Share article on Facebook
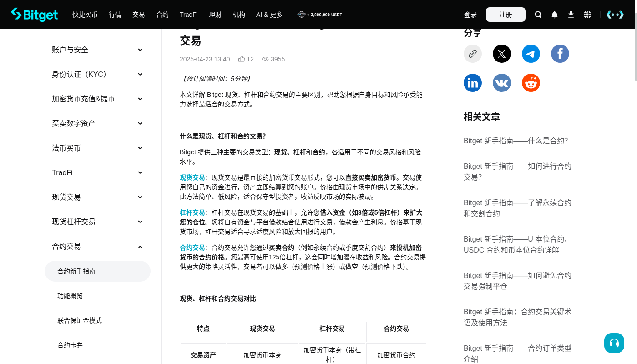This screenshot has width=637, height=364. click(560, 54)
